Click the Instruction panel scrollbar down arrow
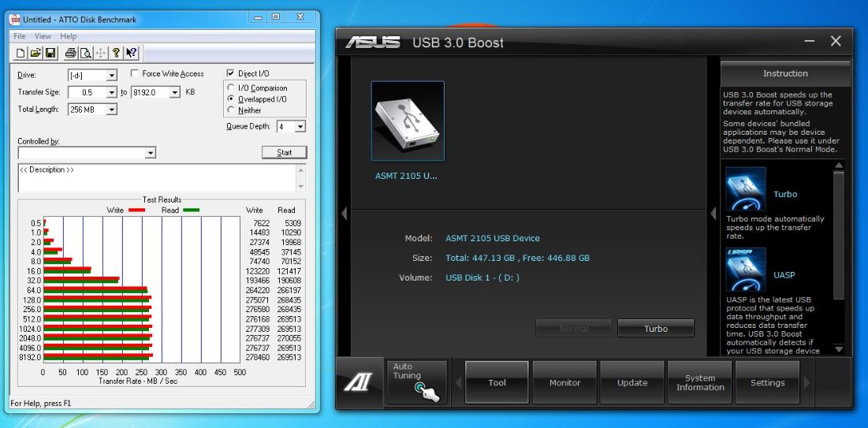Screen dimensions: 868x428 (838, 349)
